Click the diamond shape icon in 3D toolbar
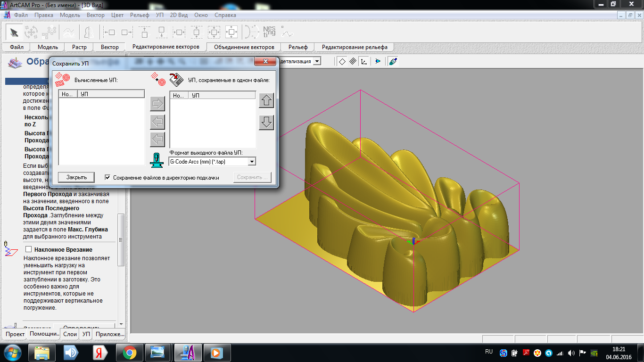This screenshot has height=362, width=644. [x=342, y=61]
